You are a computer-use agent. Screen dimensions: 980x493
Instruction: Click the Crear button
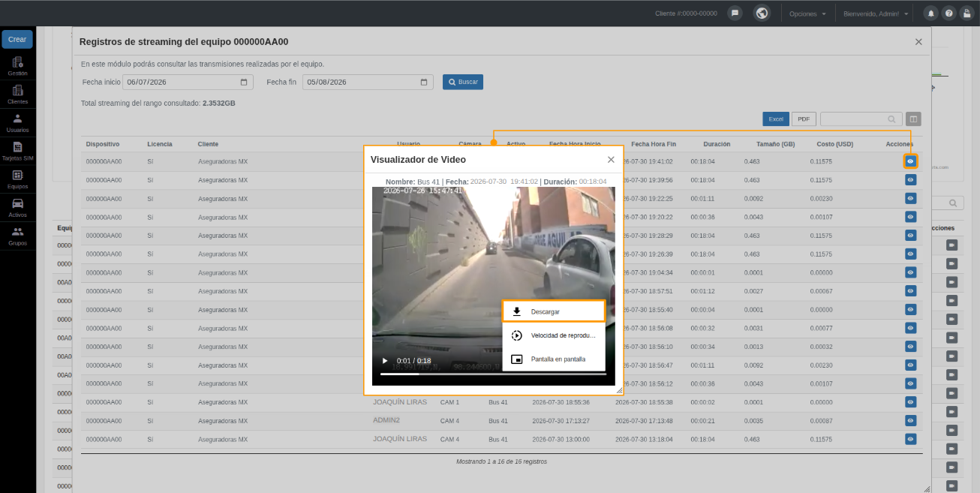17,39
